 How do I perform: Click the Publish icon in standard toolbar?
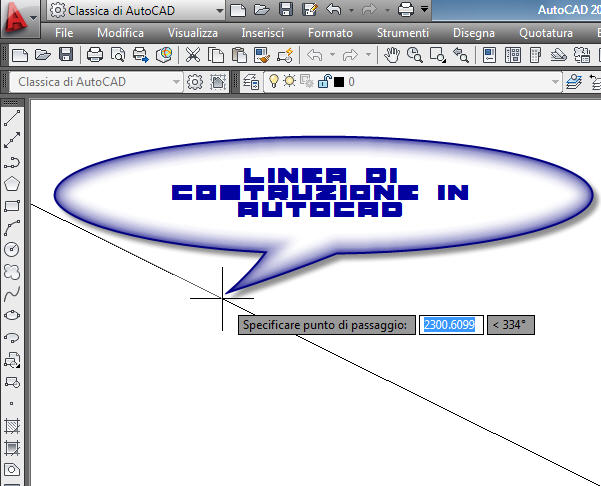pyautogui.click(x=141, y=55)
